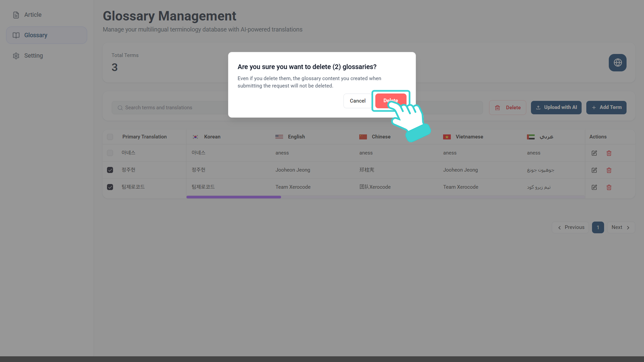Uncheck the 정주헌 row checkbox
This screenshot has height=362, width=644.
click(x=110, y=170)
